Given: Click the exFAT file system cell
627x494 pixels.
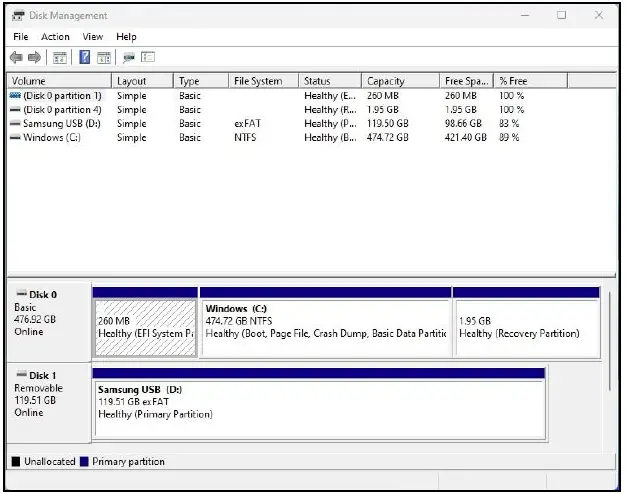Looking at the screenshot, I should tap(247, 124).
